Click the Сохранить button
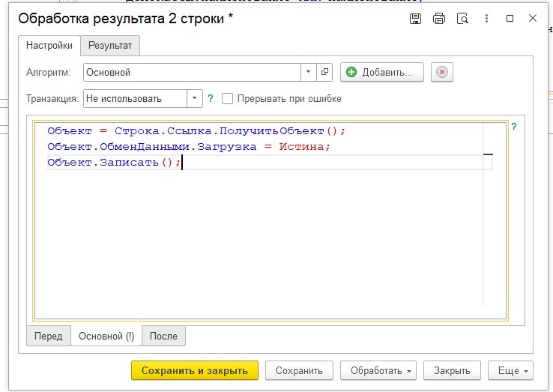Screen dimensions: 553x392 [299, 370]
